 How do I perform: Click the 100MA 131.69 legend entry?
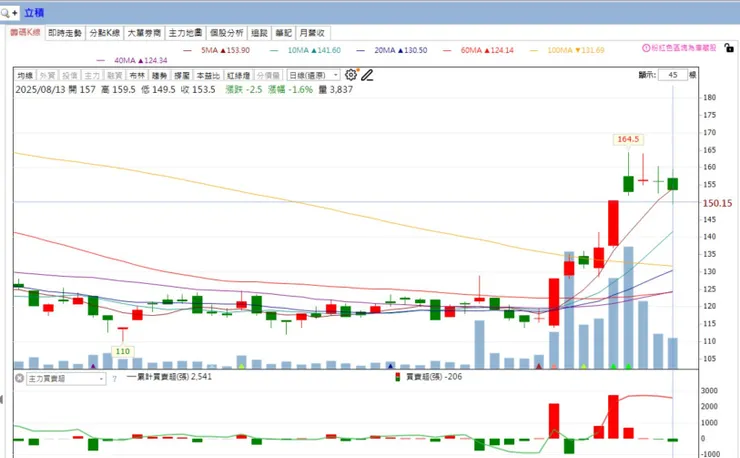point(567,50)
